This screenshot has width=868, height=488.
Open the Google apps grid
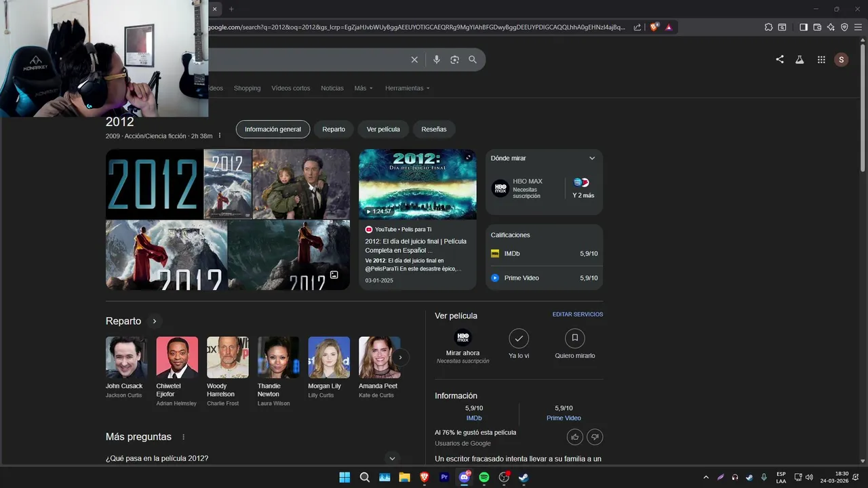point(821,60)
